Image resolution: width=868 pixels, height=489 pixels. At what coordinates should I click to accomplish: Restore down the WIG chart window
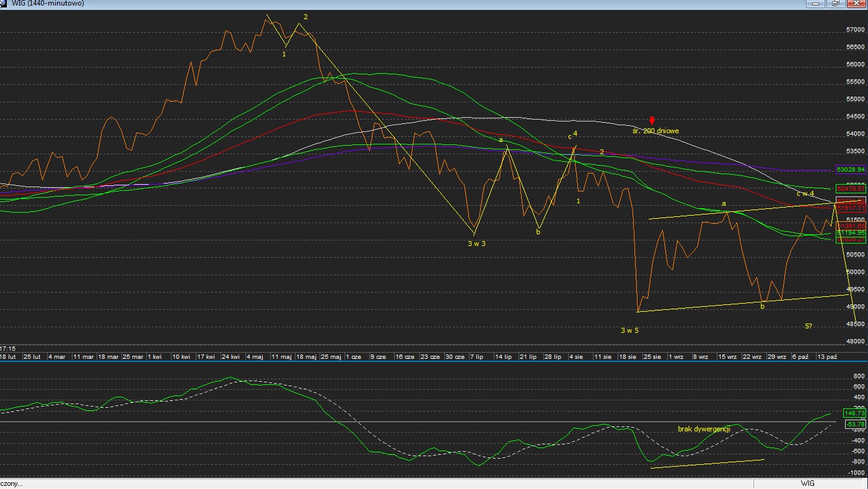836,4
